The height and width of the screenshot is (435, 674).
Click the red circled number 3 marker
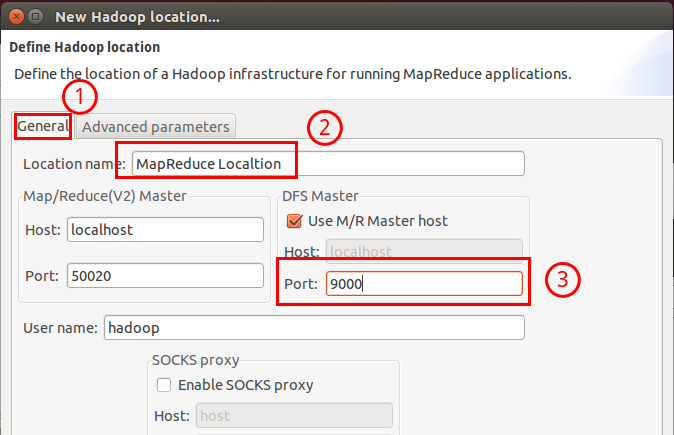564,281
